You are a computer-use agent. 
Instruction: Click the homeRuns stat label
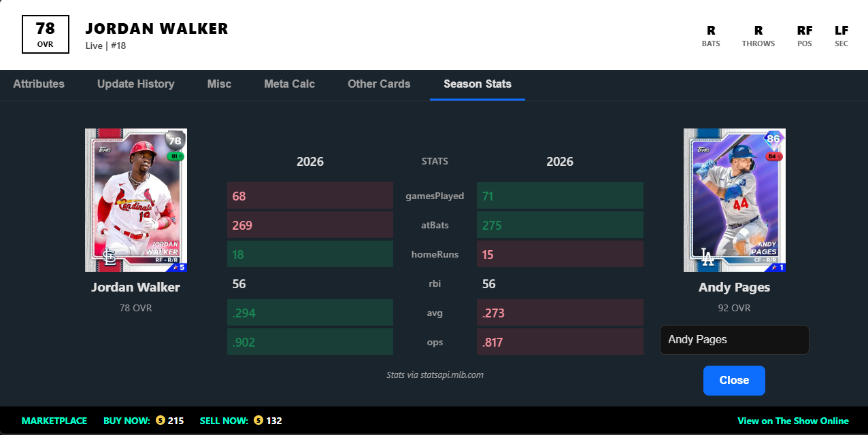coord(435,254)
